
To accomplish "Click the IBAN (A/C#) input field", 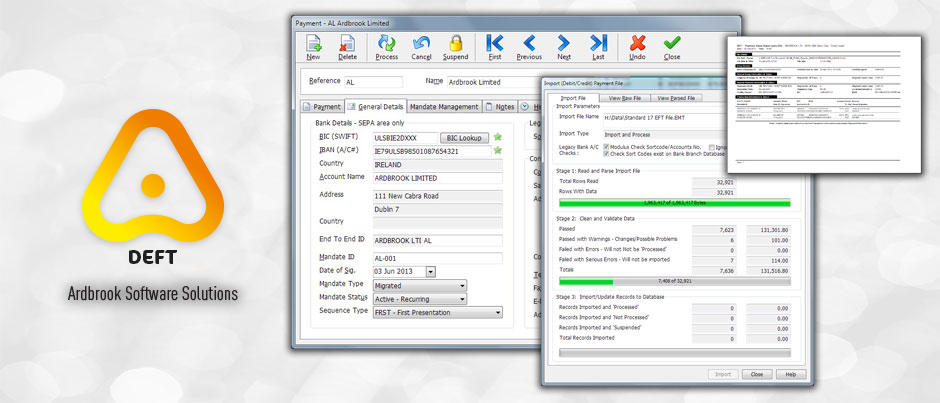I will coord(432,151).
